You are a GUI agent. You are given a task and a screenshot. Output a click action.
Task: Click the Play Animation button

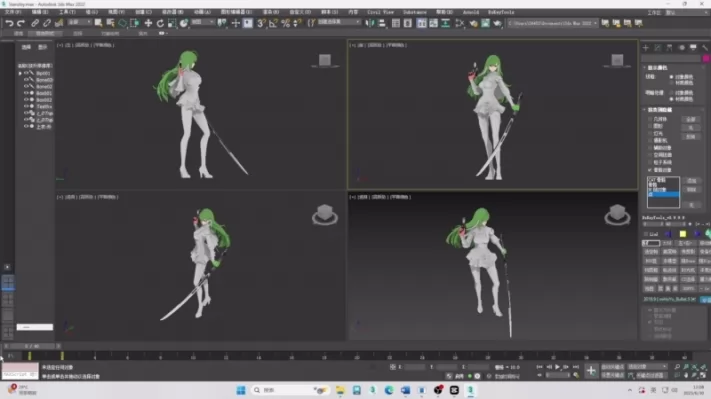pyautogui.click(x=557, y=367)
